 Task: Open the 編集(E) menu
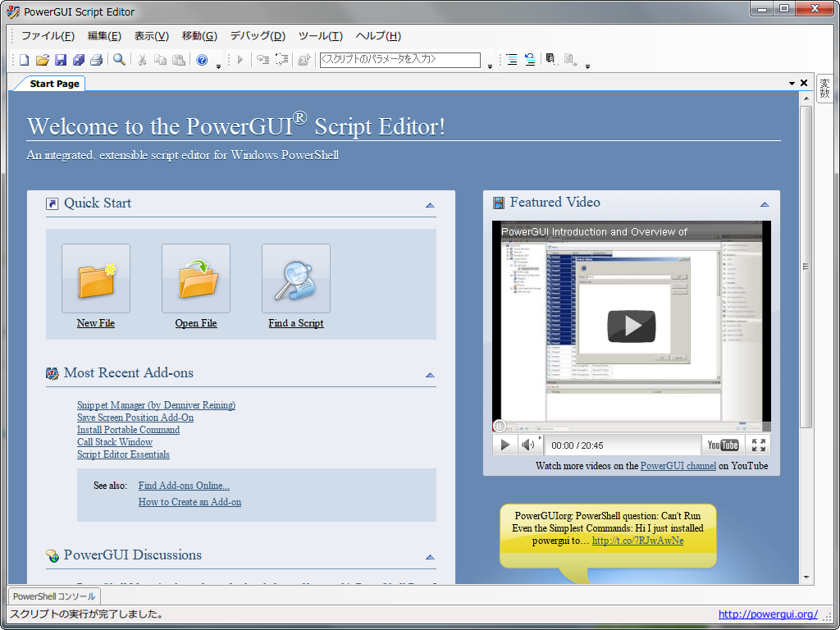coord(104,36)
